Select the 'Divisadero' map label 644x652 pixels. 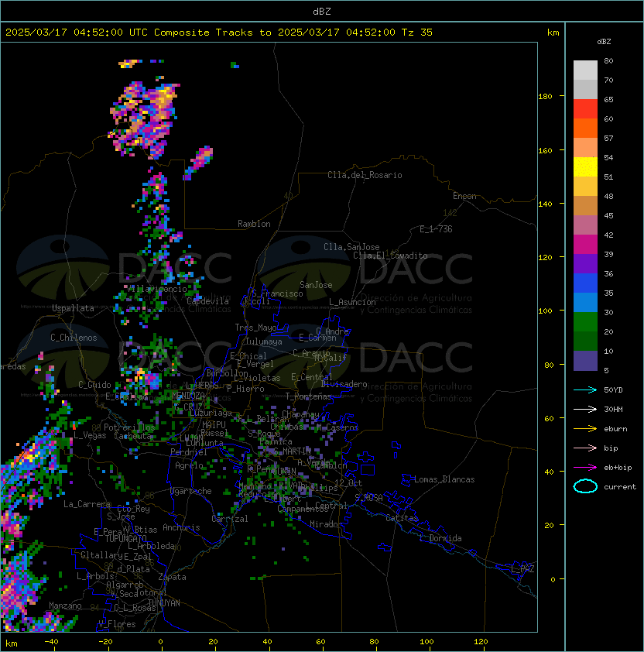(344, 384)
